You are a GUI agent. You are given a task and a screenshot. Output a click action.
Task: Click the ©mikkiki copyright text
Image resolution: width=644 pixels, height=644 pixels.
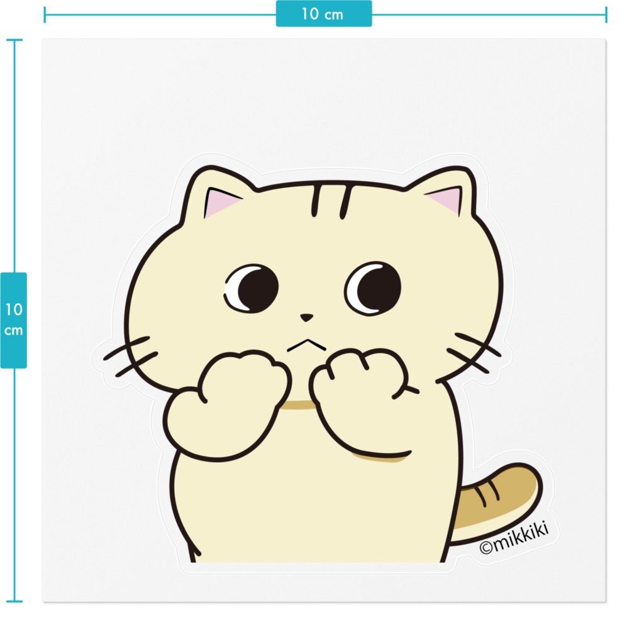(x=514, y=538)
